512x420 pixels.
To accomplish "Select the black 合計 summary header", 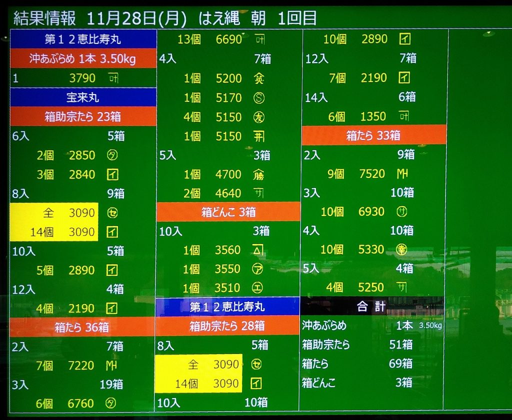I will tap(372, 306).
